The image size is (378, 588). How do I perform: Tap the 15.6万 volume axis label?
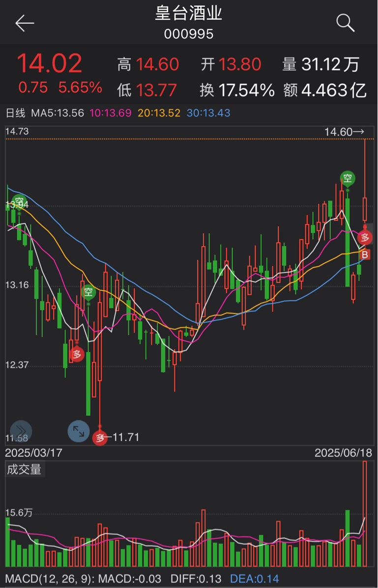pos(19,513)
